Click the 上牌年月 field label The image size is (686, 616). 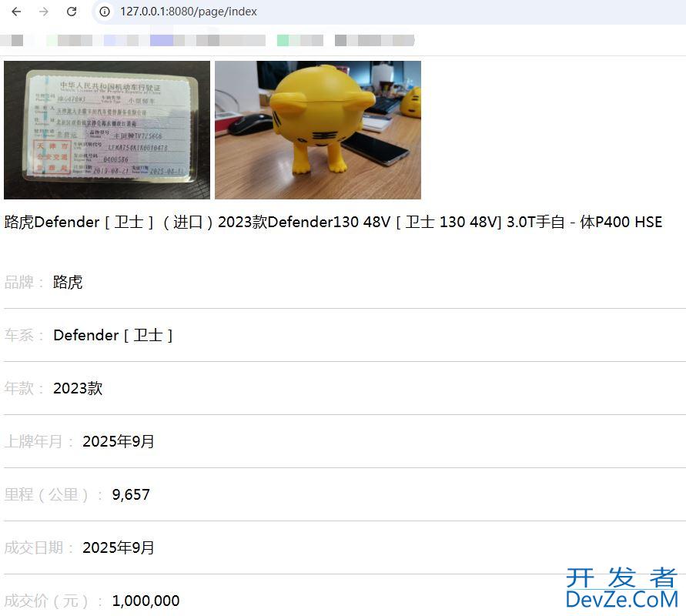(x=38, y=441)
